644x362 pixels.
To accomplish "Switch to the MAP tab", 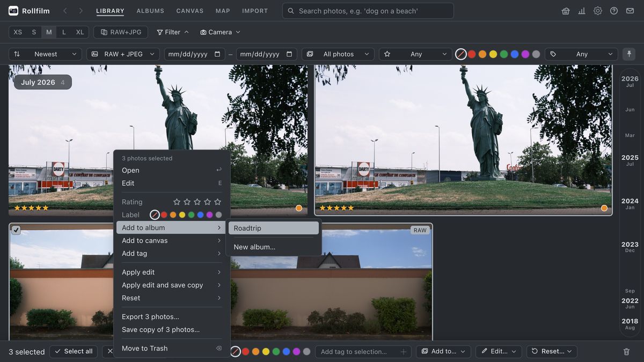I will click(x=223, y=11).
